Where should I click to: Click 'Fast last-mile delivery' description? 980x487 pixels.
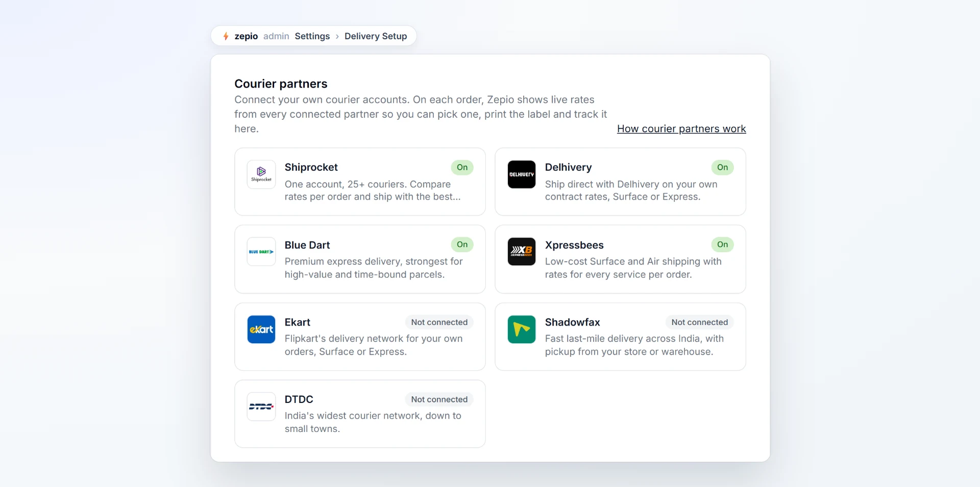[x=634, y=345]
